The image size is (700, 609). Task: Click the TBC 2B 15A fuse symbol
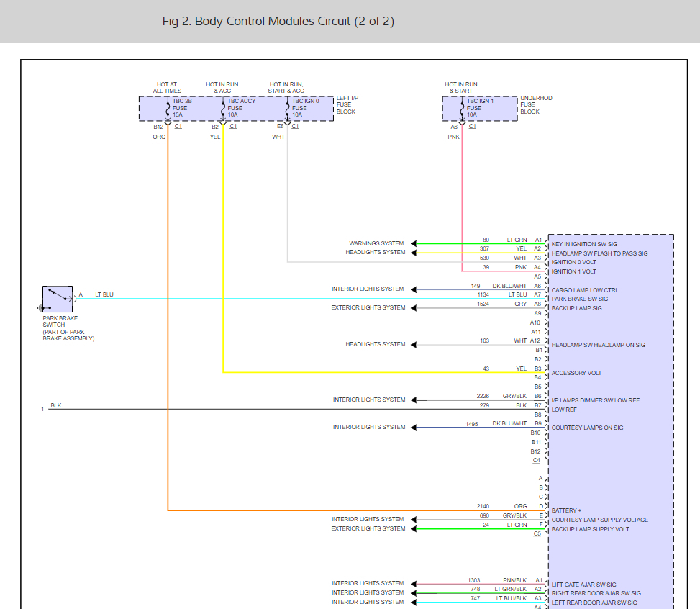pyautogui.click(x=168, y=109)
